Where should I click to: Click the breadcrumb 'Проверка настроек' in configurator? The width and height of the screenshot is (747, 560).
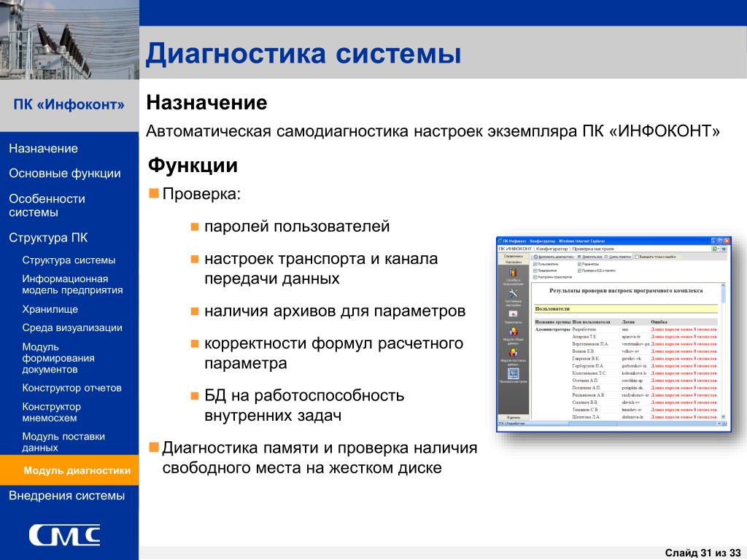click(593, 249)
